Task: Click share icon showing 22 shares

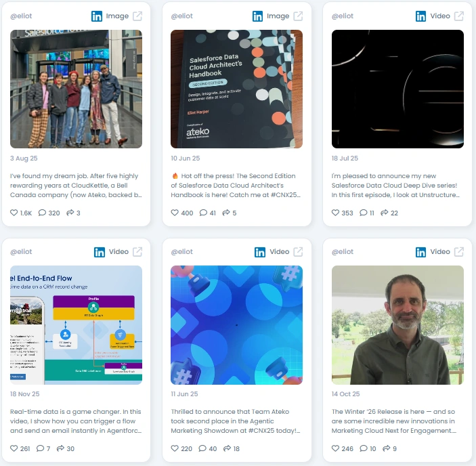Action: pyautogui.click(x=385, y=213)
